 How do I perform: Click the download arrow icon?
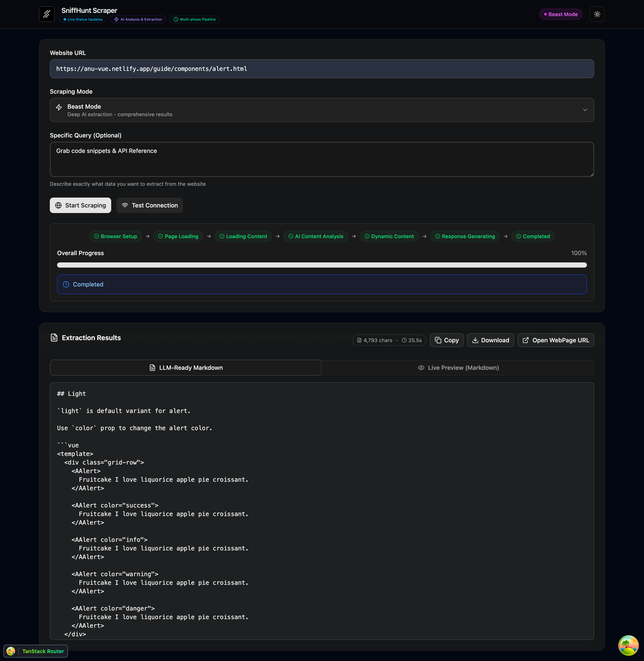coord(475,340)
